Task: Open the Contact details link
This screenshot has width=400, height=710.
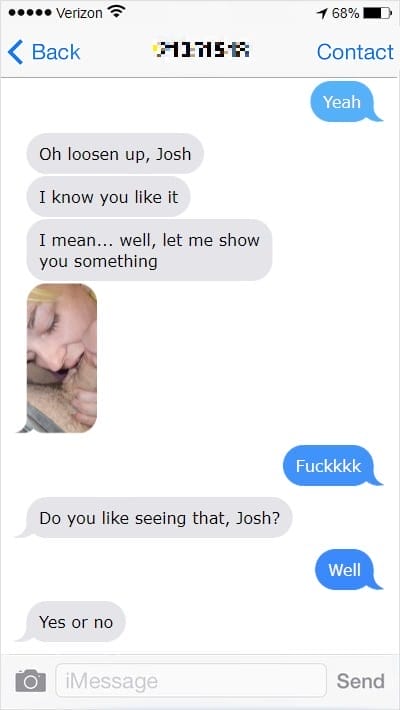Action: click(355, 52)
